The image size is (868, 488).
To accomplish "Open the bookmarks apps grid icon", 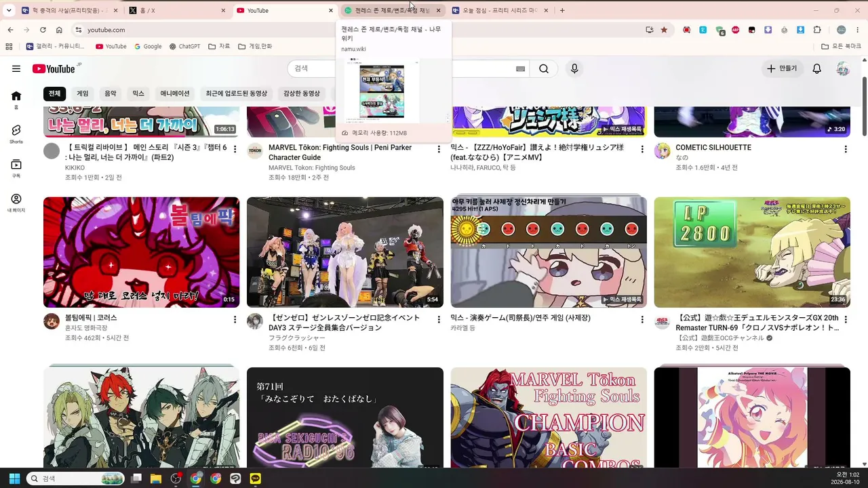I will (x=9, y=47).
